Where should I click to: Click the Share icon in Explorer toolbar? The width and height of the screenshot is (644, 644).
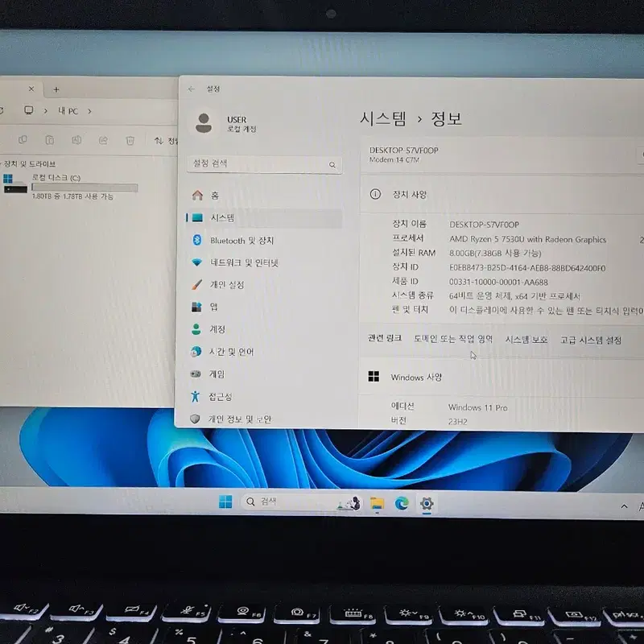click(103, 141)
